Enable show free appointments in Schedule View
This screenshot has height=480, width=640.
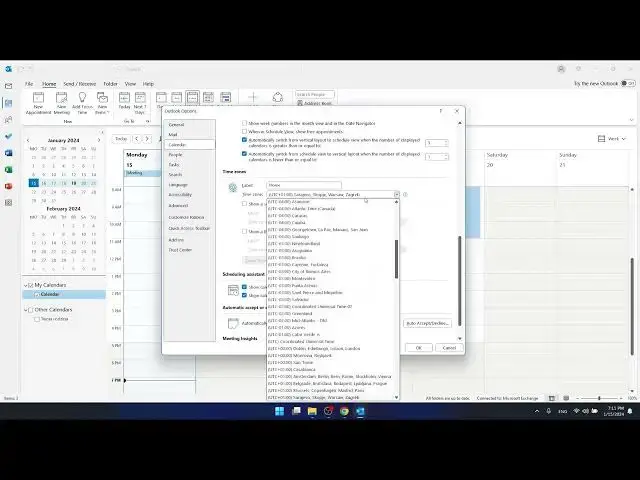(244, 131)
